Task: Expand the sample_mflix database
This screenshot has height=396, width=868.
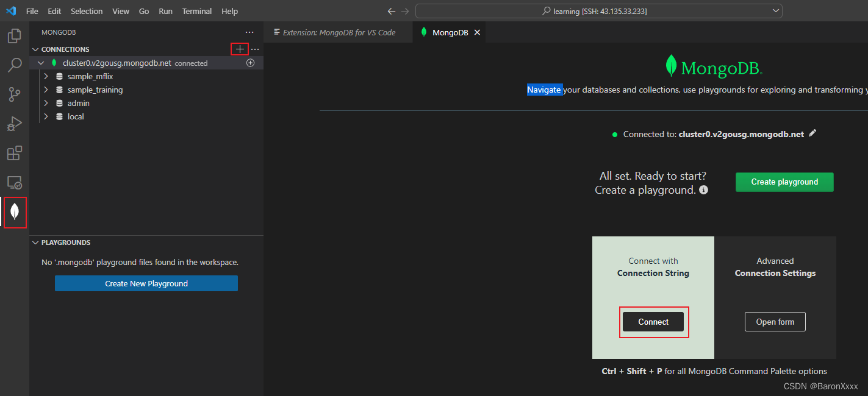Action: pos(46,77)
